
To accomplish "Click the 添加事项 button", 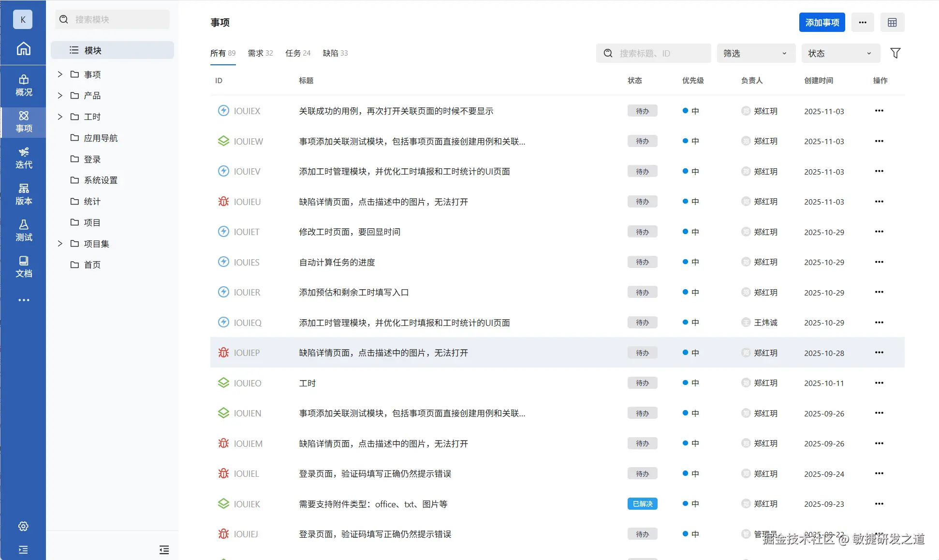I will 822,22.
